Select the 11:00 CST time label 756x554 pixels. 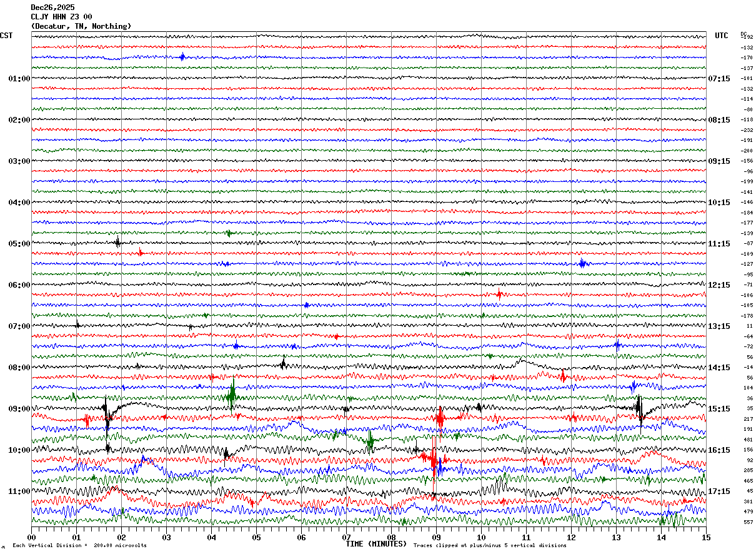click(x=19, y=491)
